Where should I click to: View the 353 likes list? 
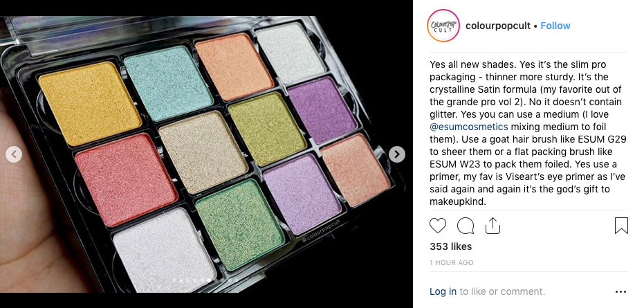tap(450, 246)
